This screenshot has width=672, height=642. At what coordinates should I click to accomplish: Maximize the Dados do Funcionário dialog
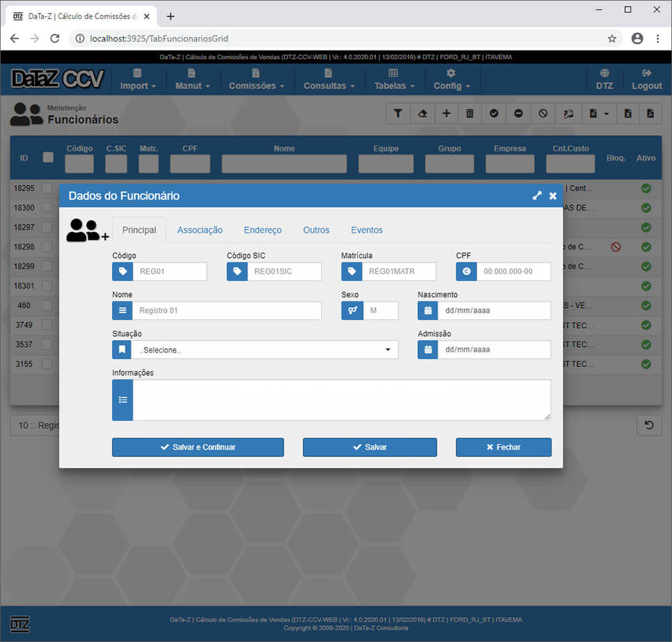(537, 196)
